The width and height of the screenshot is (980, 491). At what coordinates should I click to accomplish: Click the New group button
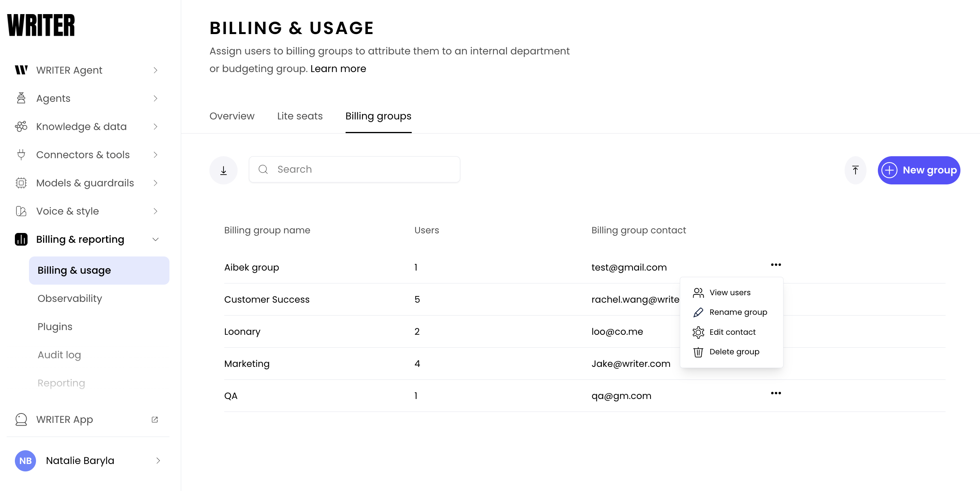pyautogui.click(x=919, y=170)
